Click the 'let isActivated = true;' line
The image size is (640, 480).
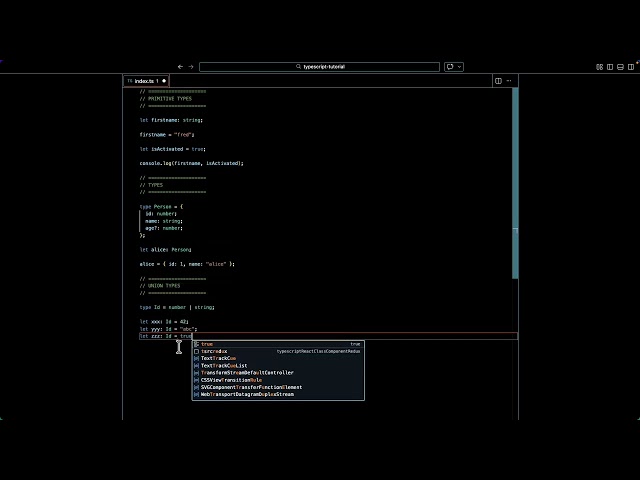coord(172,149)
